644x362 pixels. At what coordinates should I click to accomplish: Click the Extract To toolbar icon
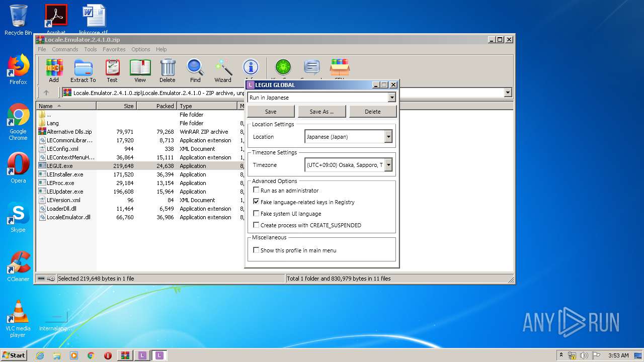pyautogui.click(x=83, y=70)
